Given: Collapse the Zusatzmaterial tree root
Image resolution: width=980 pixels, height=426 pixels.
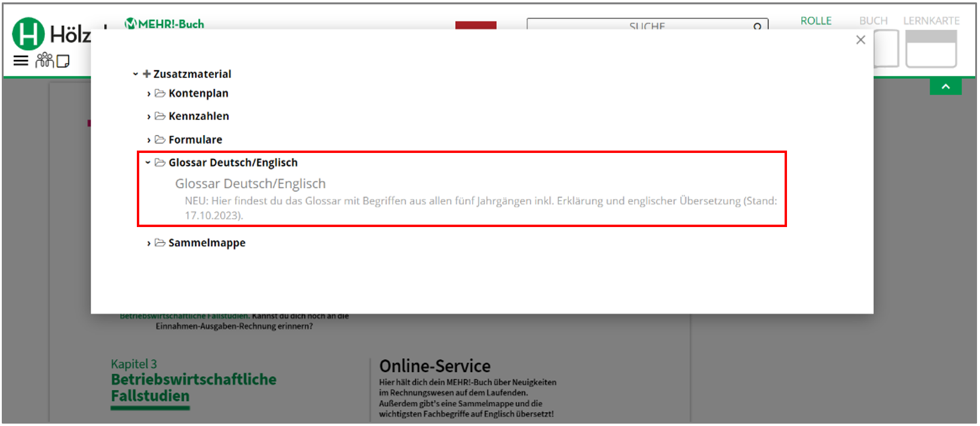Looking at the screenshot, I should tap(136, 74).
